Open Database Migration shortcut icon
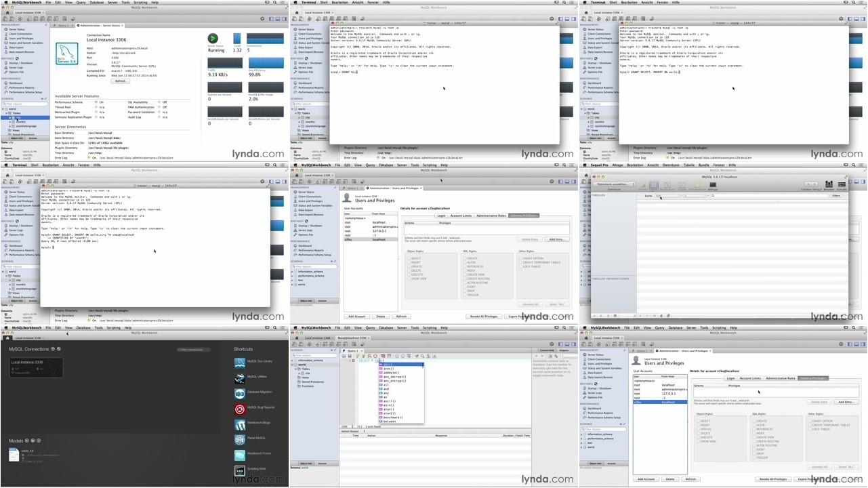The image size is (868, 488). tap(240, 393)
